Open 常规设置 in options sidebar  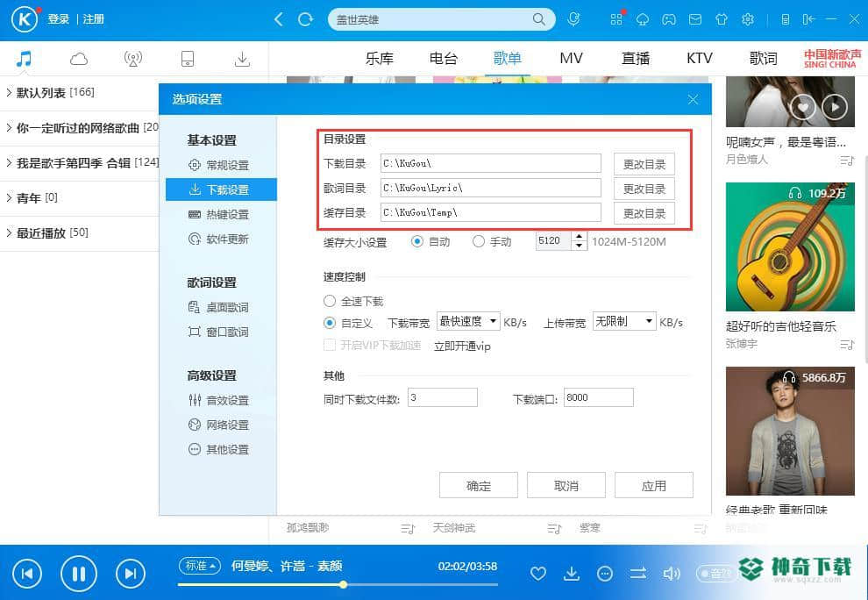[221, 165]
